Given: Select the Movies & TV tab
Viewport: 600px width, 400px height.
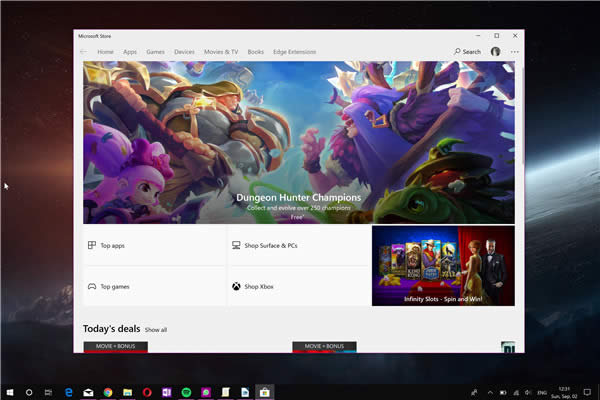Looking at the screenshot, I should point(221,52).
